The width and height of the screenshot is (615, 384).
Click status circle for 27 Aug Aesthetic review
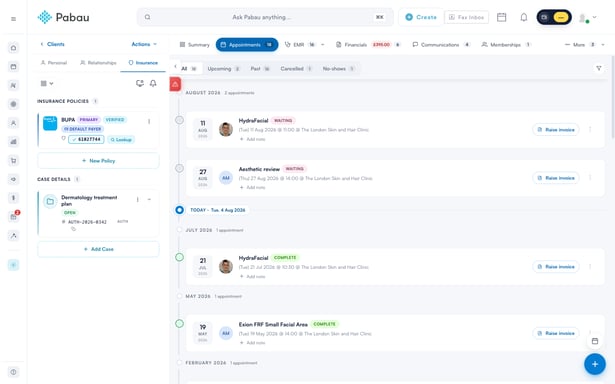coord(179,168)
